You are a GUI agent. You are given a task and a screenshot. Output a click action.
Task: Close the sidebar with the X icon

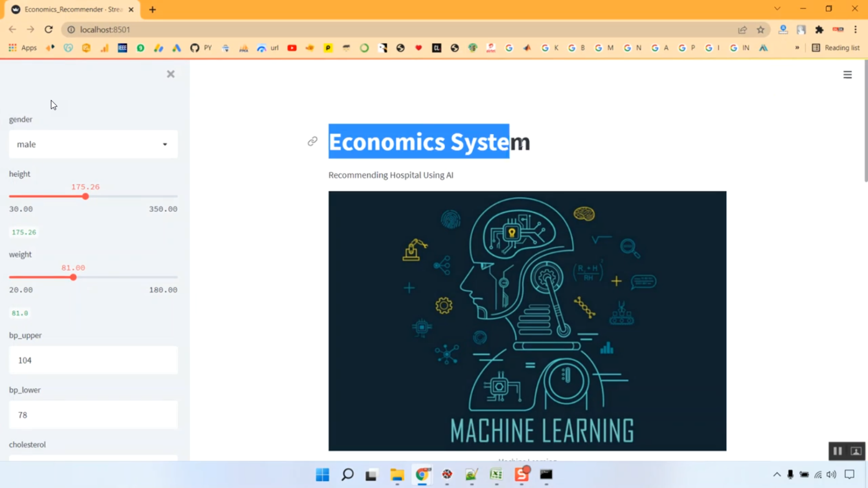point(171,74)
